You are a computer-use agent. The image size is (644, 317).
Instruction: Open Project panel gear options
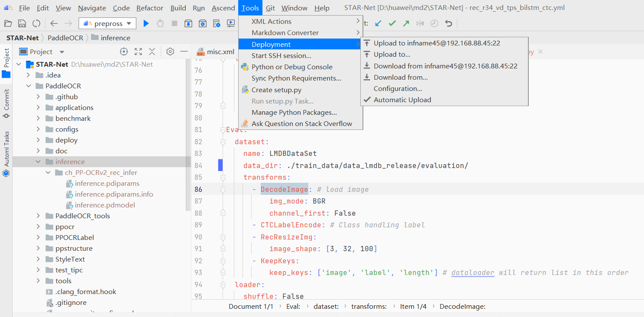point(170,52)
